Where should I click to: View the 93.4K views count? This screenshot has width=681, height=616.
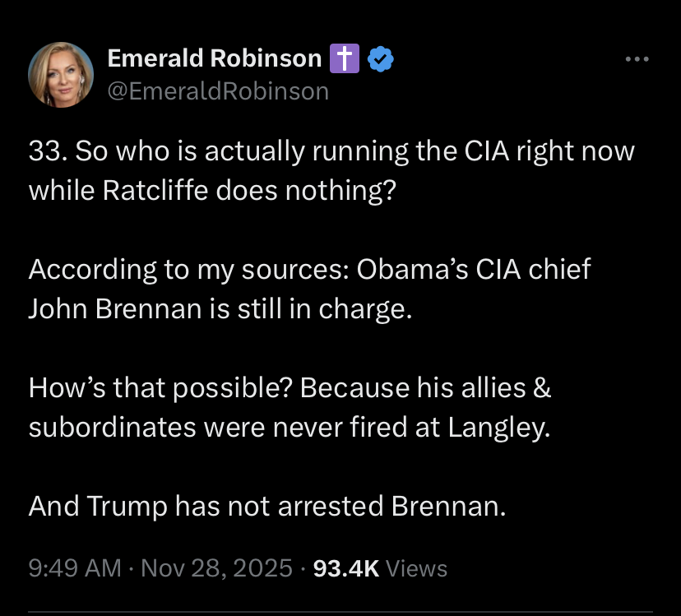pos(346,568)
